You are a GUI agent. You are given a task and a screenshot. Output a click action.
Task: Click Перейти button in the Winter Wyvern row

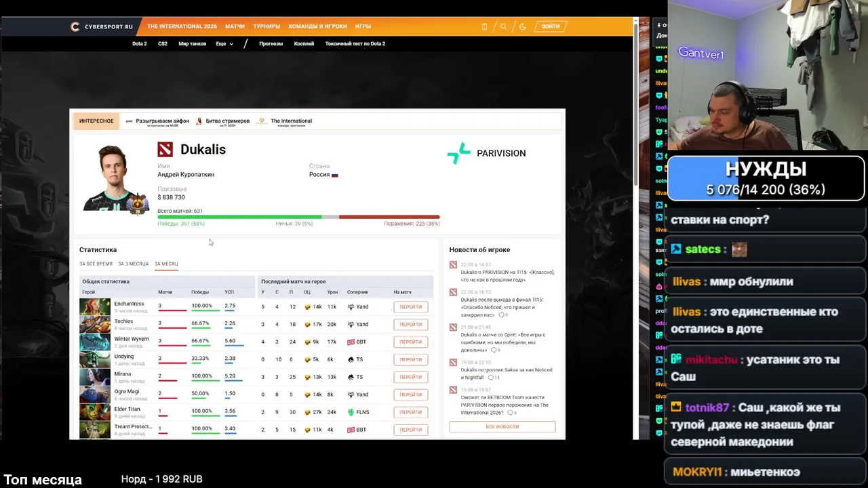click(x=411, y=342)
